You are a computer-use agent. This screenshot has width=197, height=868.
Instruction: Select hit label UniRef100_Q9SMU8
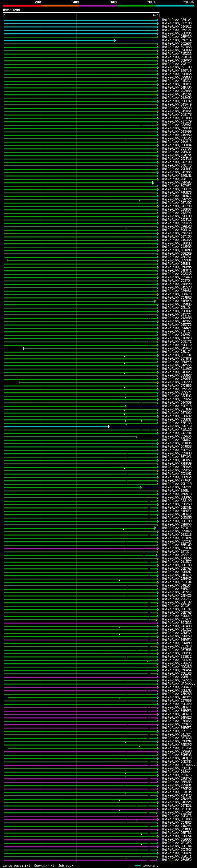[x=176, y=78]
